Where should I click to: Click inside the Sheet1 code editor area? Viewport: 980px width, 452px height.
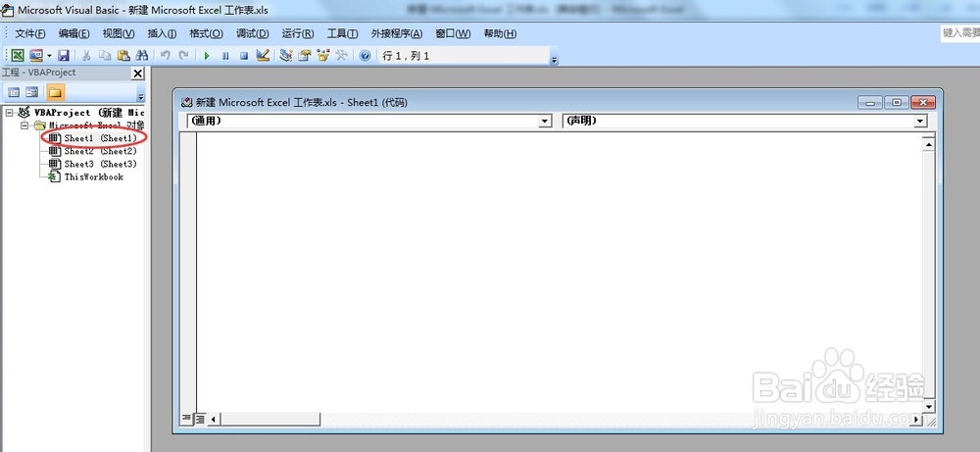(x=560, y=272)
